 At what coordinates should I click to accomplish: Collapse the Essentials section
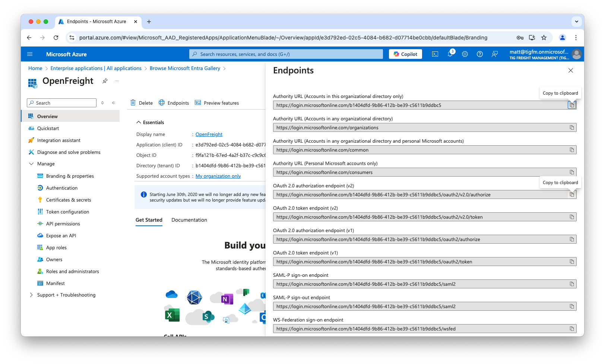150,122
